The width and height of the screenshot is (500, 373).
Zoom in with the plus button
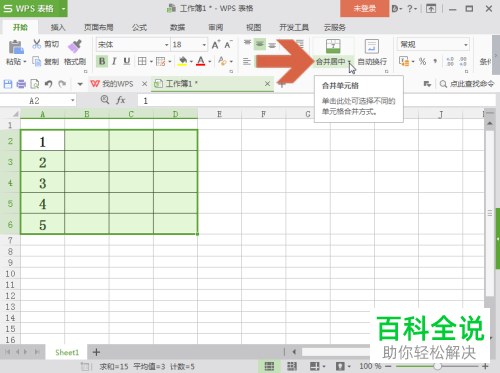coord(485,366)
